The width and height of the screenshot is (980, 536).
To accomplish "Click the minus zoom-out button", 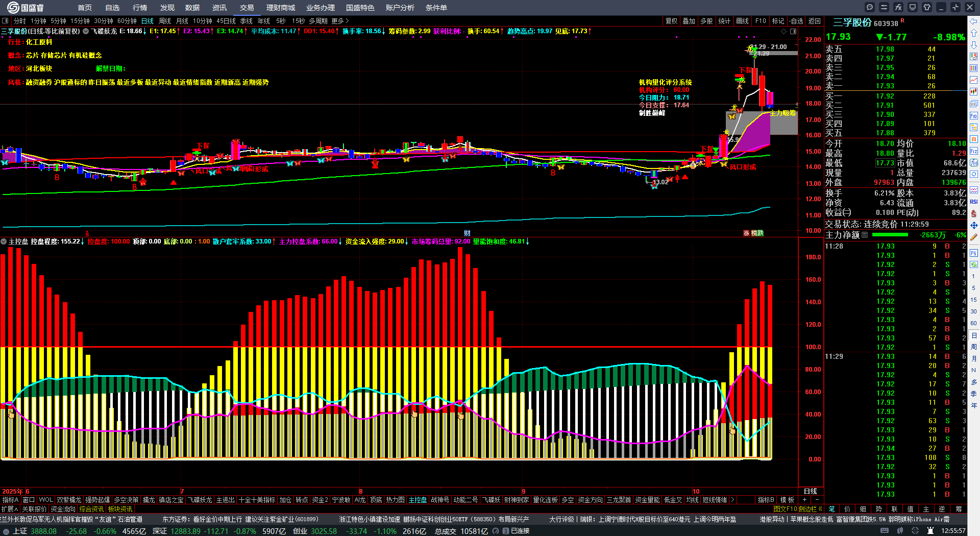I will coord(817,500).
